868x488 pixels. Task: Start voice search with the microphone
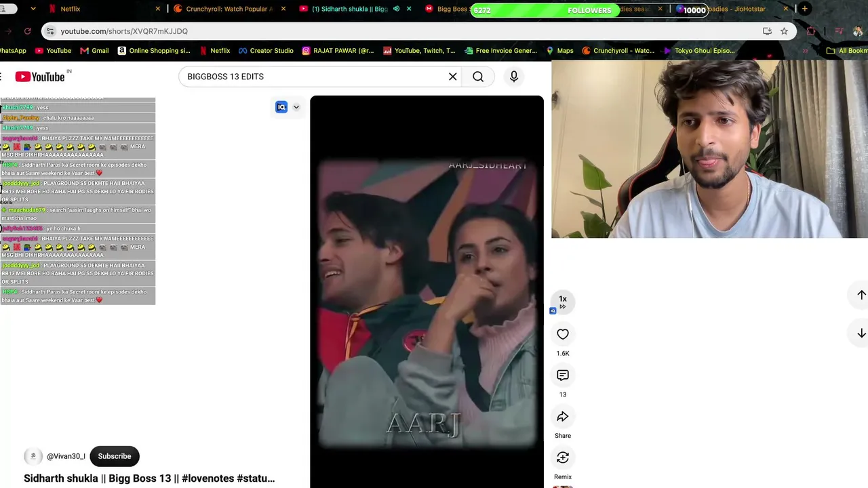[x=514, y=77]
